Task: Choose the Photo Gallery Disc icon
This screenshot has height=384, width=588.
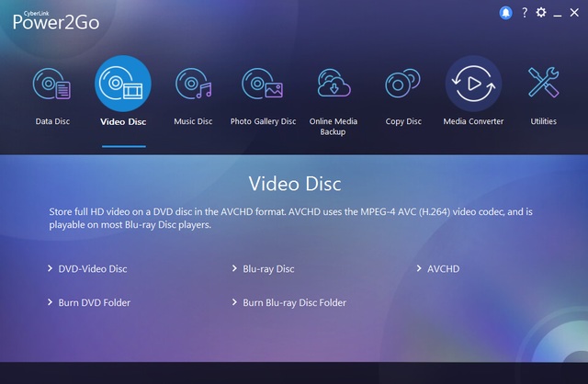Action: point(263,84)
